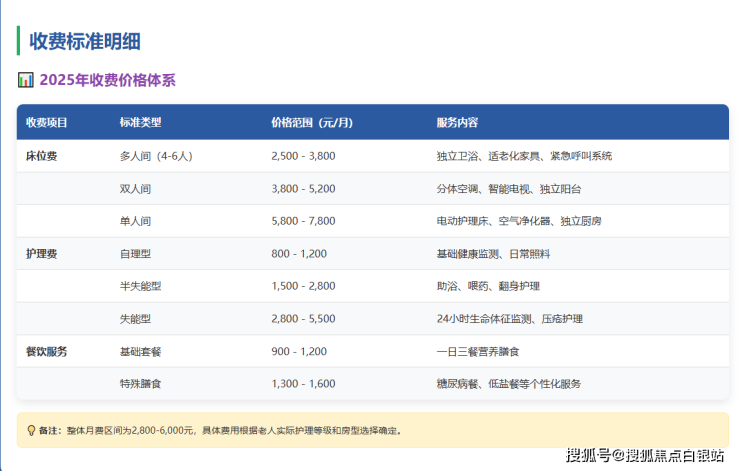Click the 标准类型 column header
740x471 pixels.
point(140,123)
